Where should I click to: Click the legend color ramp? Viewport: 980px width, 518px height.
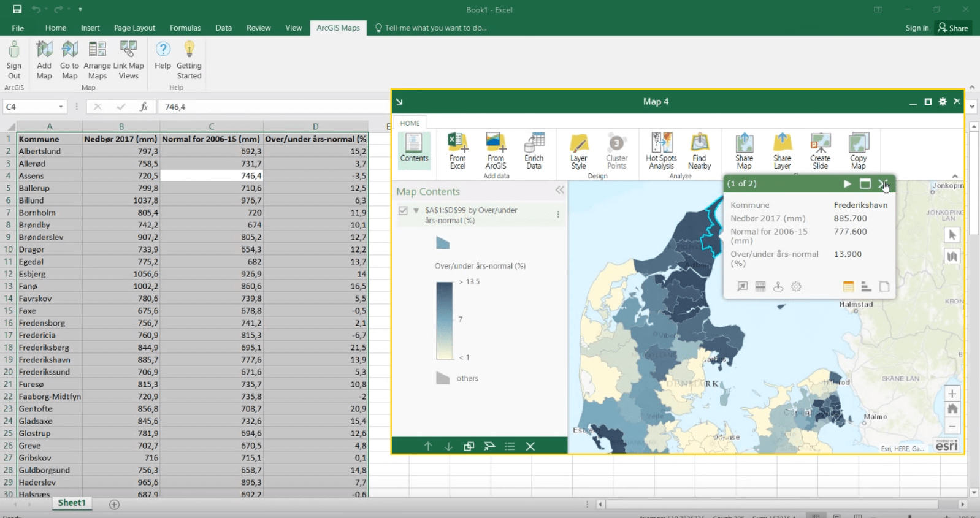pyautogui.click(x=444, y=320)
